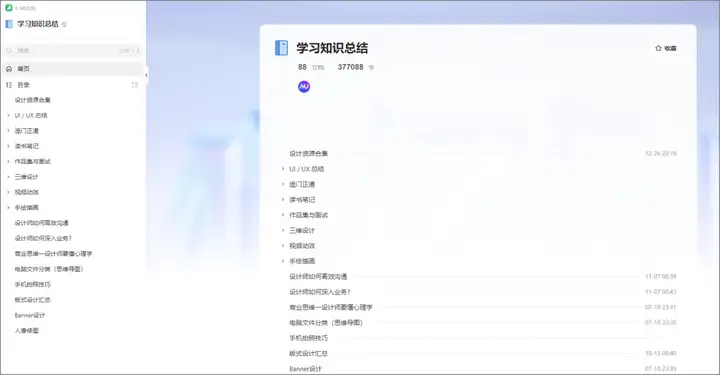
Task: Open 人像修图 in sidebar
Action: (27, 330)
